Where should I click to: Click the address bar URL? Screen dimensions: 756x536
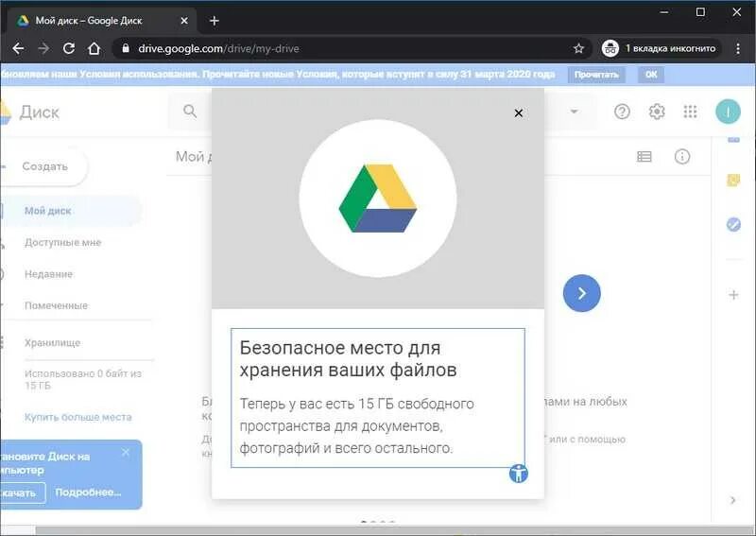218,49
